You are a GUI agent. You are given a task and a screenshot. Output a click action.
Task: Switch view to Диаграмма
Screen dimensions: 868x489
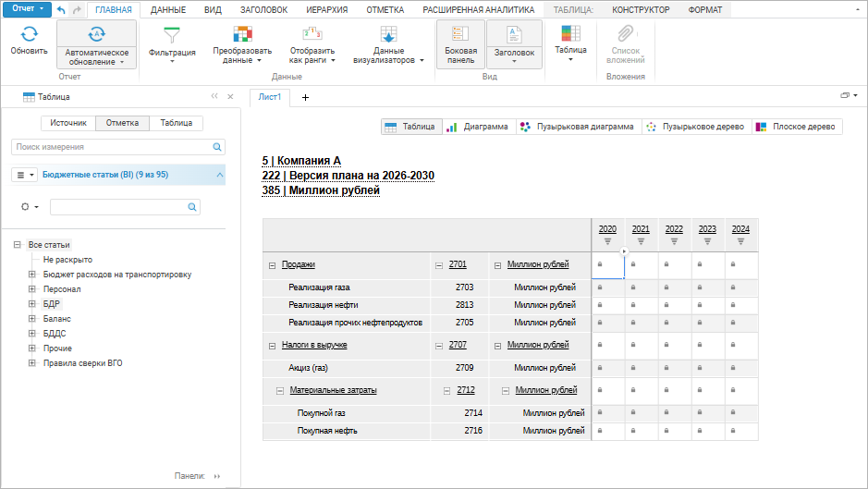477,127
